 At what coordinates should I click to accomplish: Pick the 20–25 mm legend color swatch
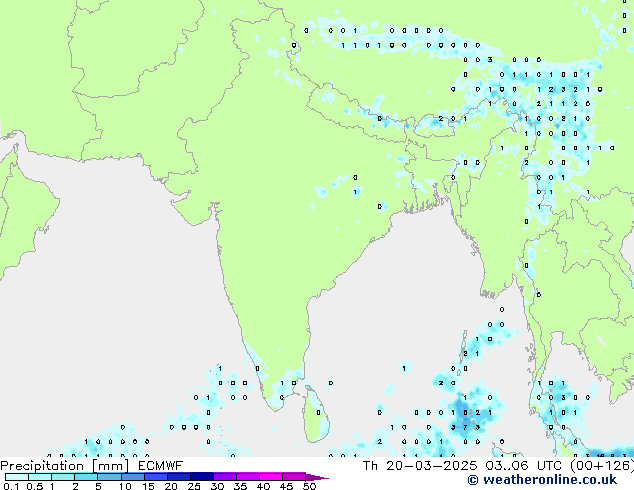178,477
